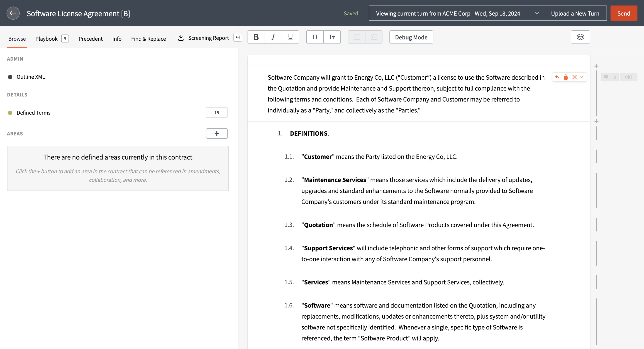Apply all caps TT formatting
The image size is (644, 349).
click(x=315, y=37)
